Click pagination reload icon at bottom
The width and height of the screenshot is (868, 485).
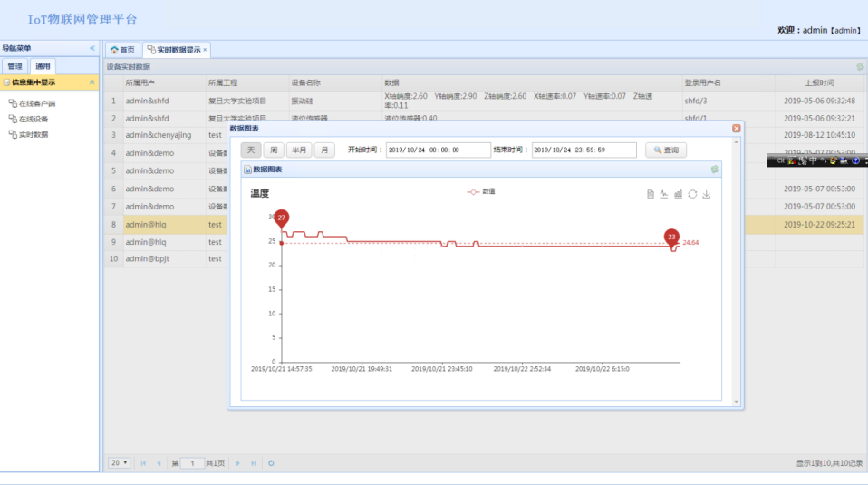(x=271, y=463)
